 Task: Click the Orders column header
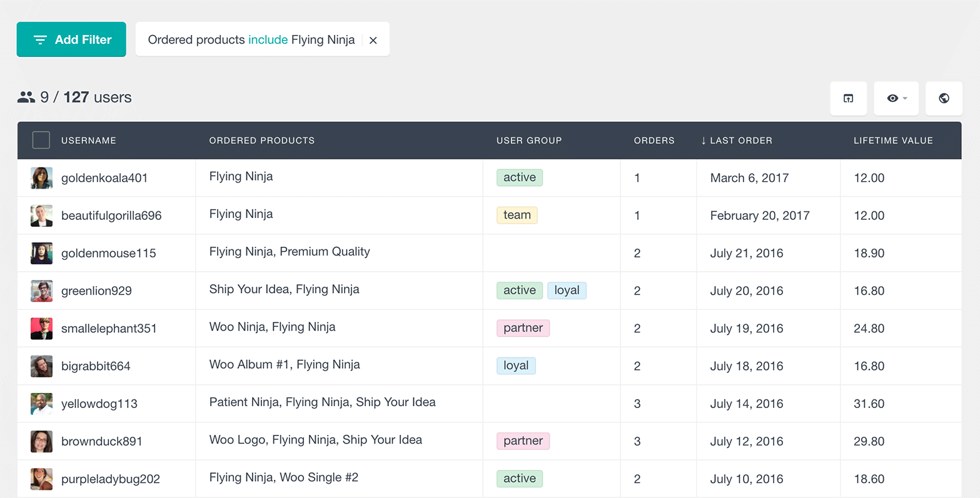click(654, 141)
